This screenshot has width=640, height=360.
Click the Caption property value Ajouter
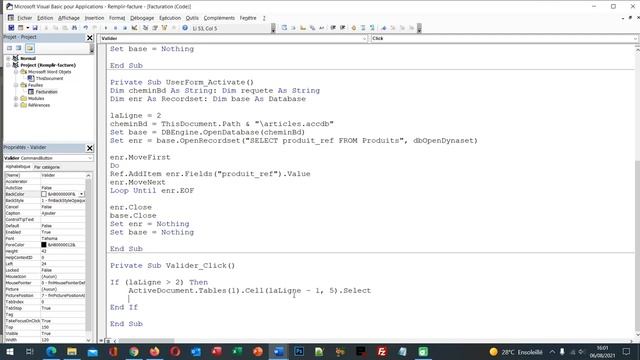tap(63, 213)
